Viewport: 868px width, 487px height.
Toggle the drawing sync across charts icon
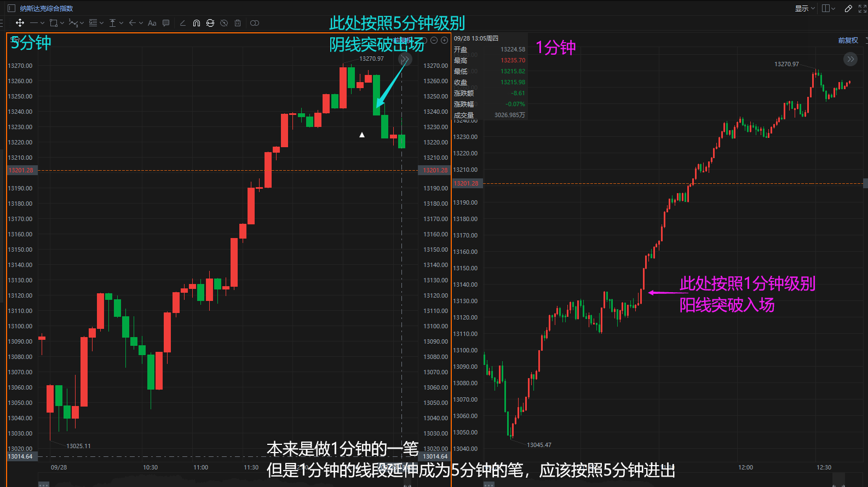pos(210,23)
